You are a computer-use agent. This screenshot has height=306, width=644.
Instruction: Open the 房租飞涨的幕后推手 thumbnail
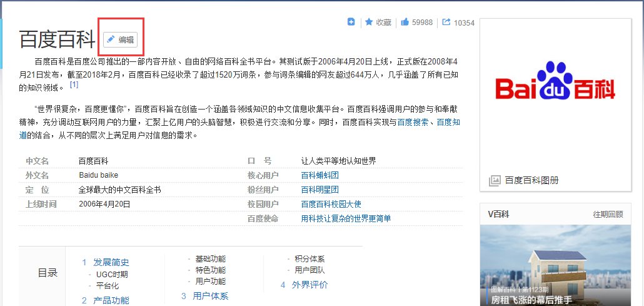tap(555, 265)
